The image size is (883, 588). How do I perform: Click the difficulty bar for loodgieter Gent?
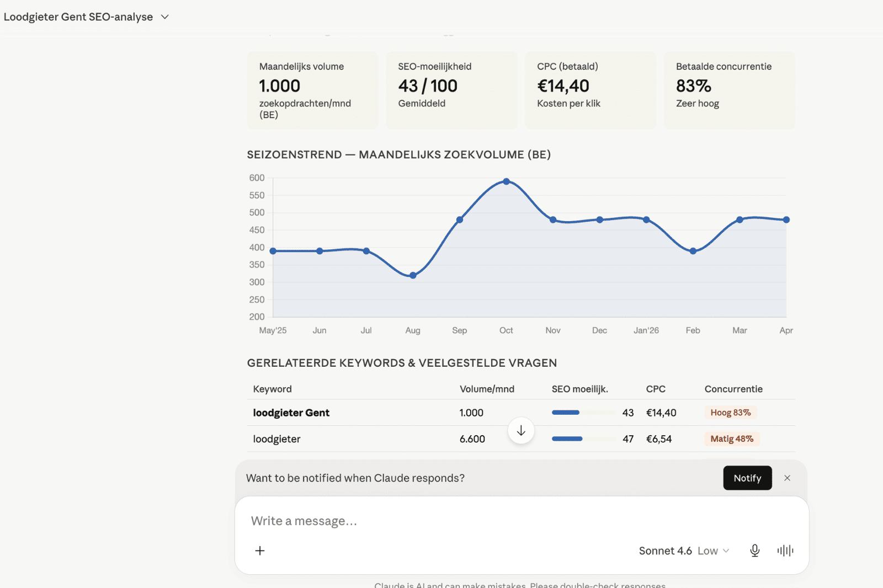point(584,413)
